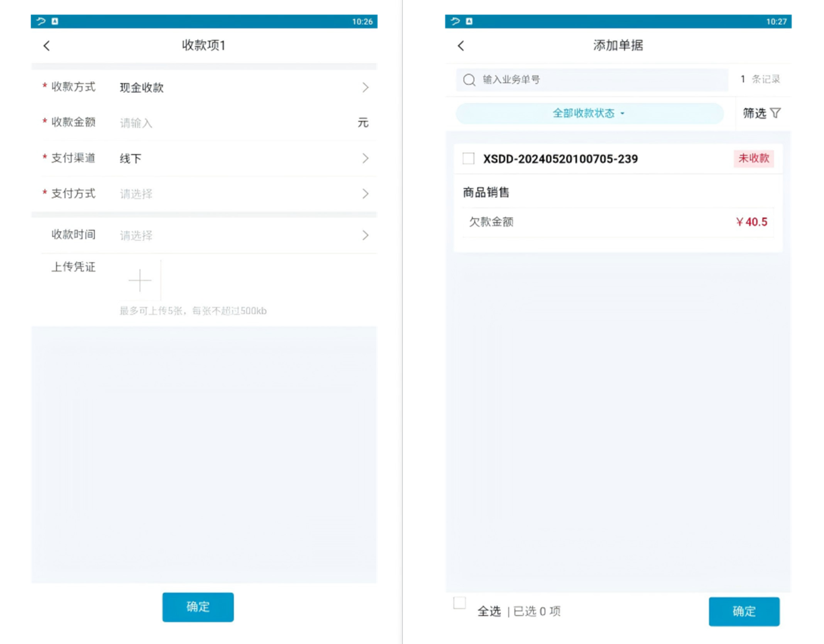This screenshot has width=824, height=644.
Task: Open the 全部收款状态 dropdown
Action: point(590,113)
